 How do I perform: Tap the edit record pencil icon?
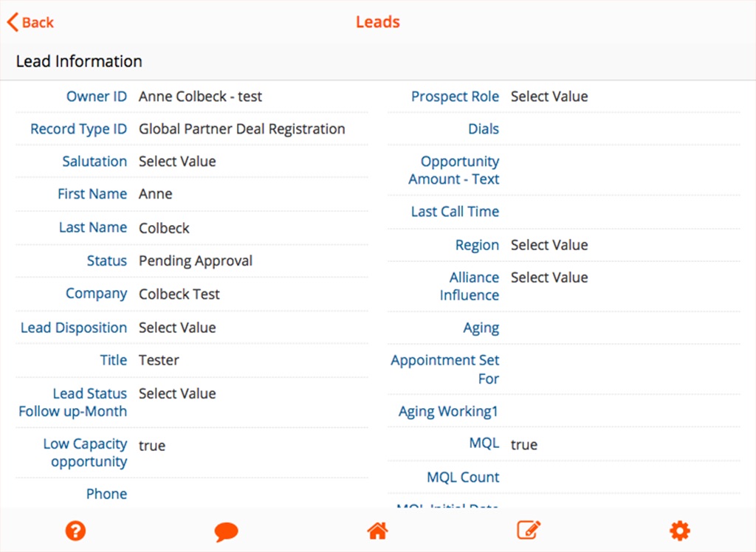coord(529,530)
